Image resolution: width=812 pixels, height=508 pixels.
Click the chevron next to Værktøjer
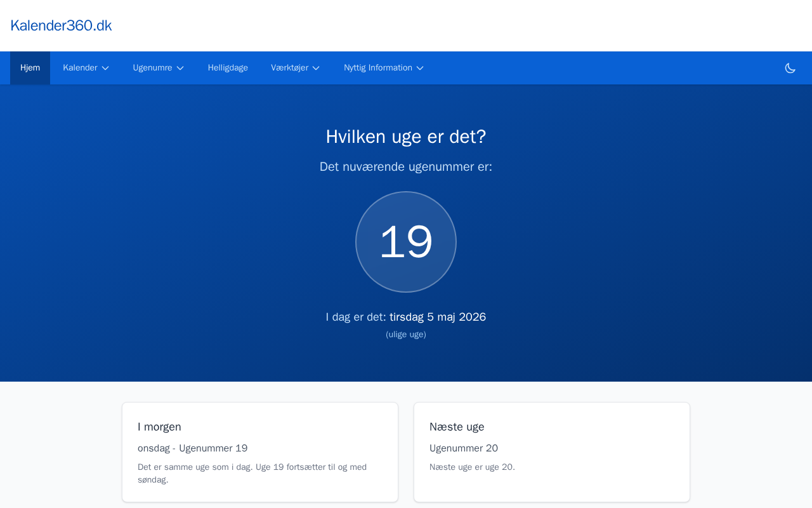(316, 68)
